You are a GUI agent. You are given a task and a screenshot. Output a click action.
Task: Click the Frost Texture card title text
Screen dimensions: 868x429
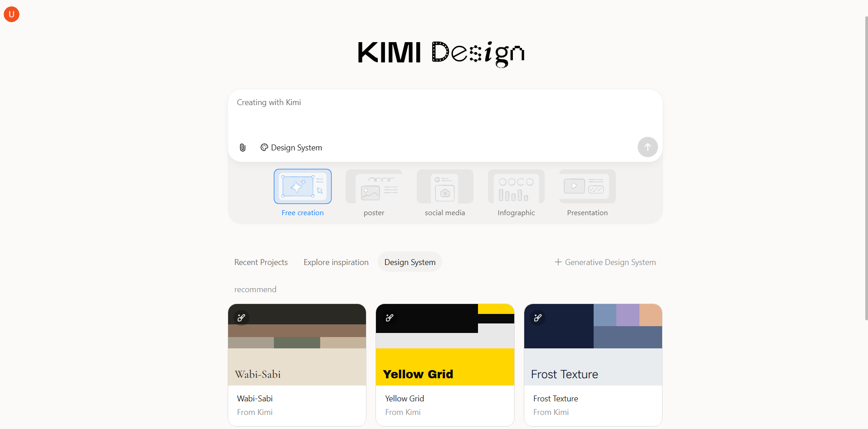coord(556,398)
